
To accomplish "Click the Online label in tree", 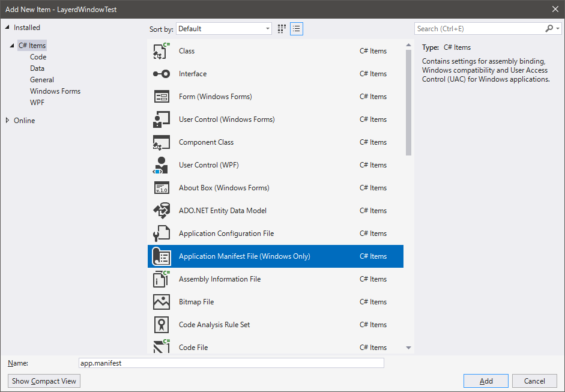I will pyautogui.click(x=24, y=120).
